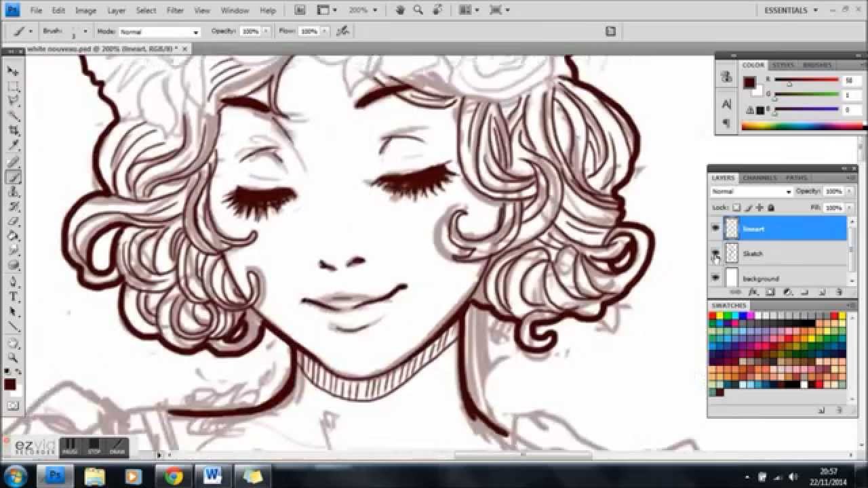Click the STOP button in ezvid recorder

coord(92,447)
